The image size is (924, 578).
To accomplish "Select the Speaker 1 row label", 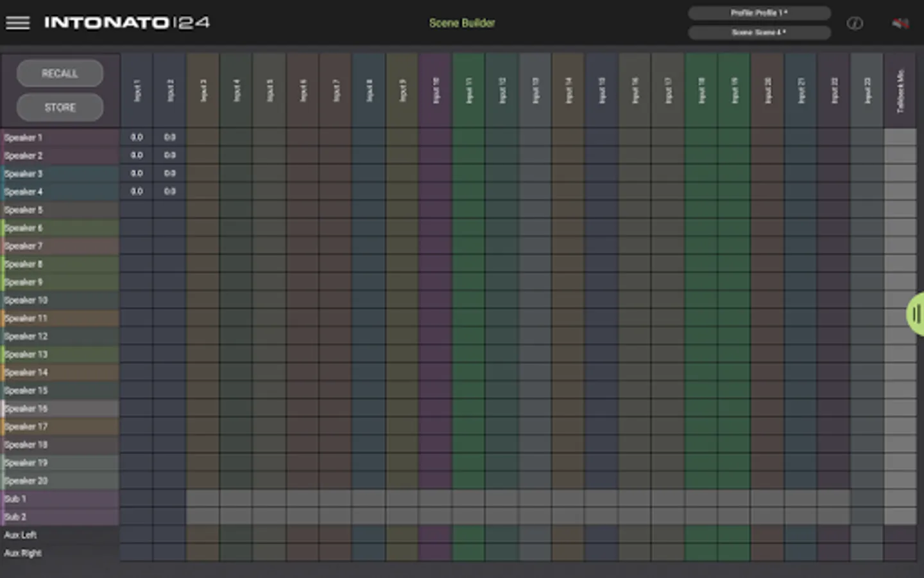I will (x=60, y=137).
